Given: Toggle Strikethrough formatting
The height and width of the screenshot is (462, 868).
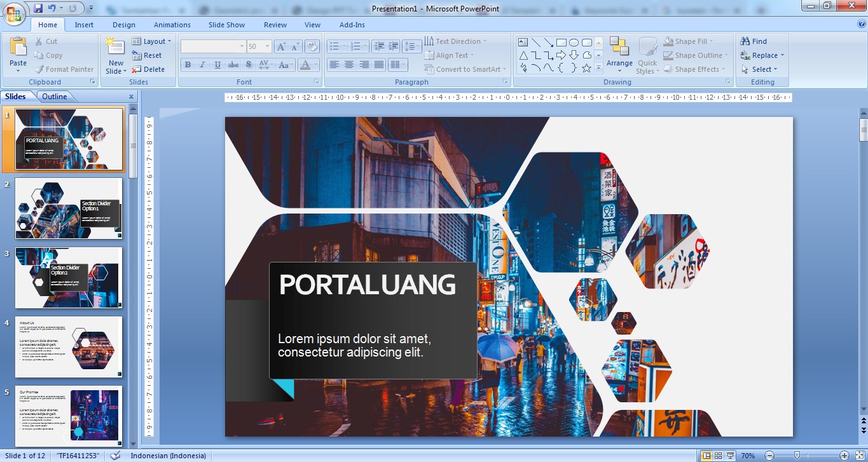Looking at the screenshot, I should pyautogui.click(x=233, y=65).
